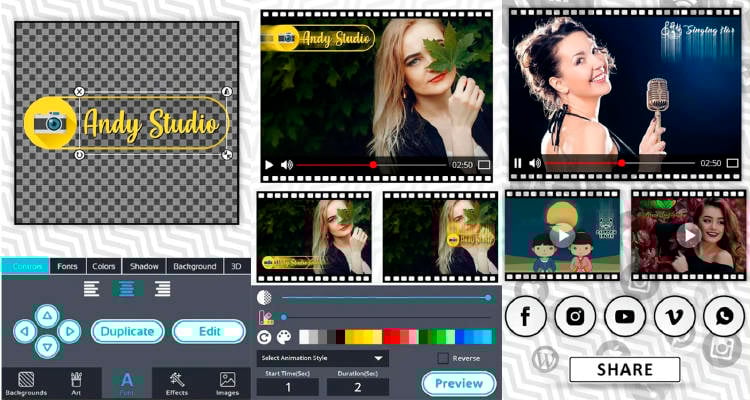Click the Facebook share icon
750x400 pixels.
pos(525,317)
